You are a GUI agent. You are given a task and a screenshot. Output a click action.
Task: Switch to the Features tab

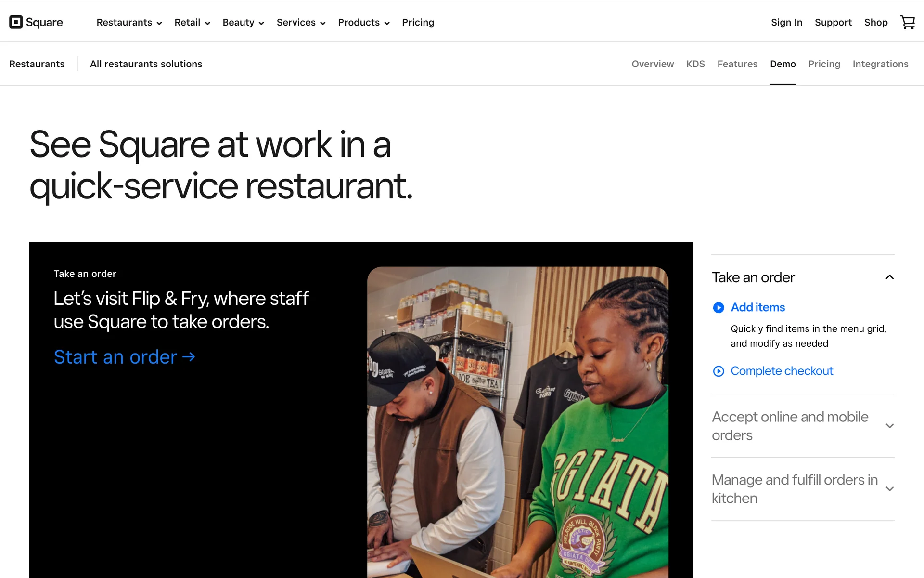pyautogui.click(x=737, y=64)
